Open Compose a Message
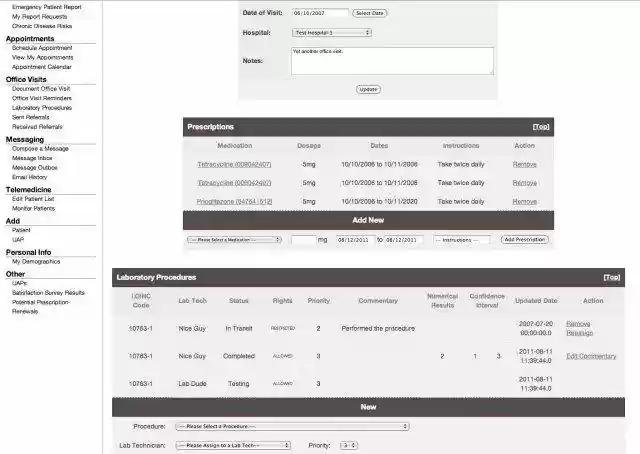 tap(40, 149)
